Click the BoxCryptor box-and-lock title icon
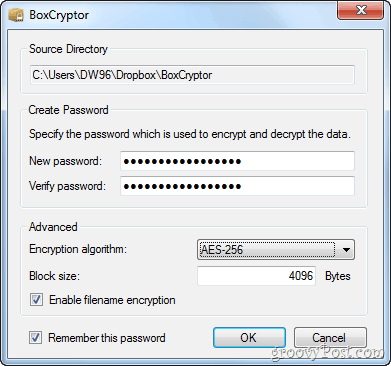Viewport: 391px width, 366px height. [x=15, y=15]
